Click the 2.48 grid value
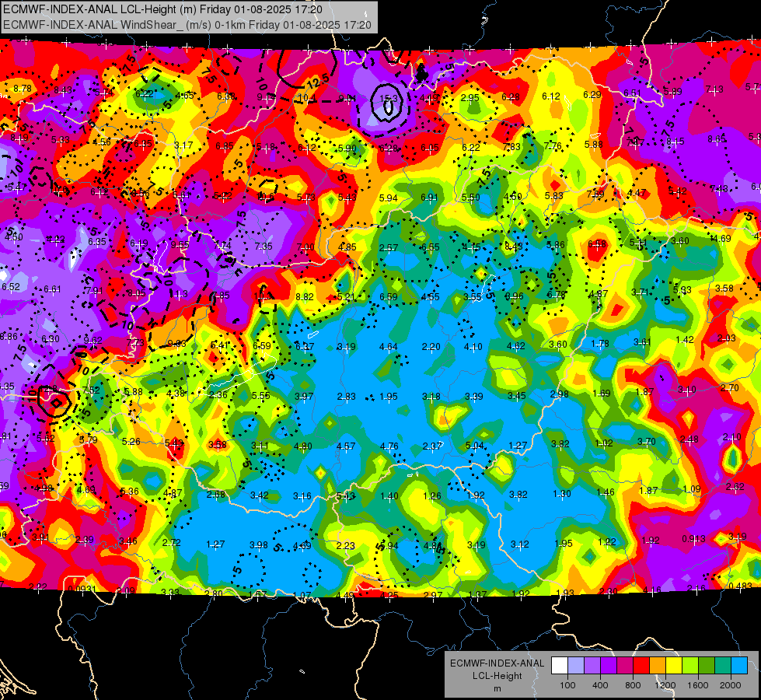The image size is (761, 700). (689, 439)
